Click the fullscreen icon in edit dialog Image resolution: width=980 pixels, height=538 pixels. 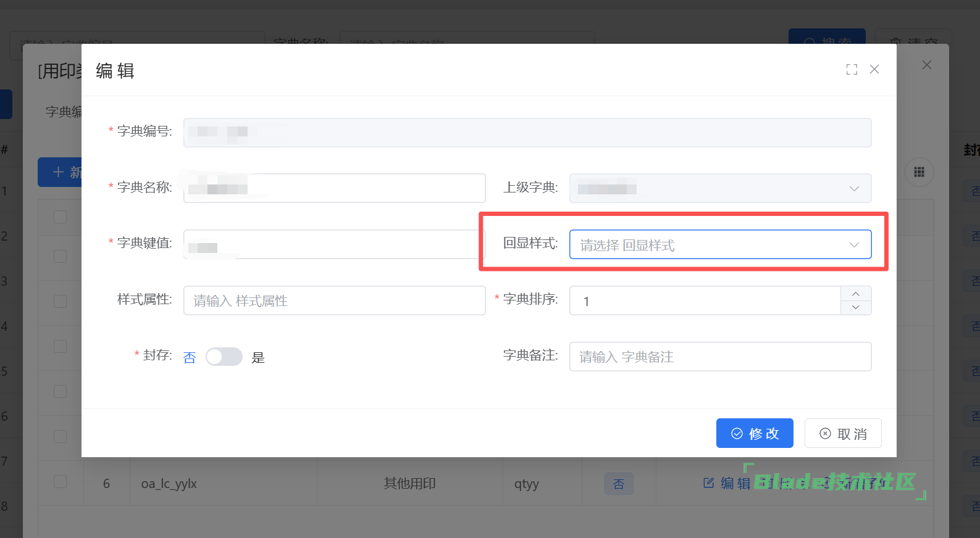(x=852, y=70)
